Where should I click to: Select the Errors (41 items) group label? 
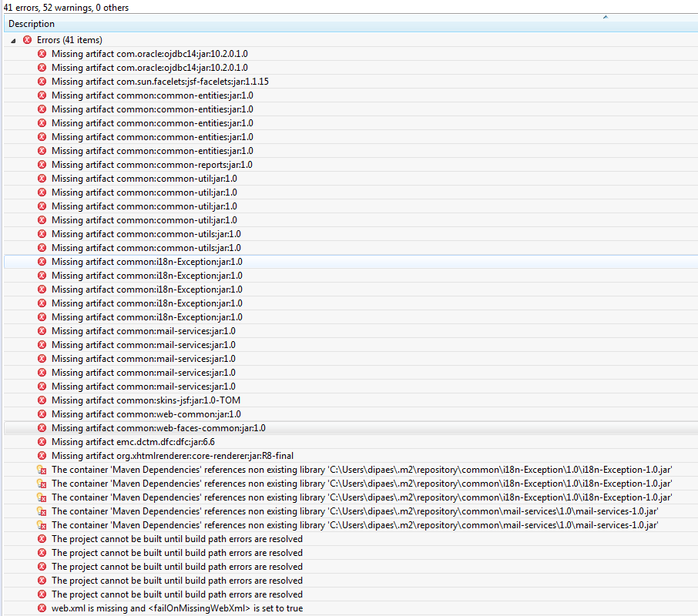coord(69,40)
